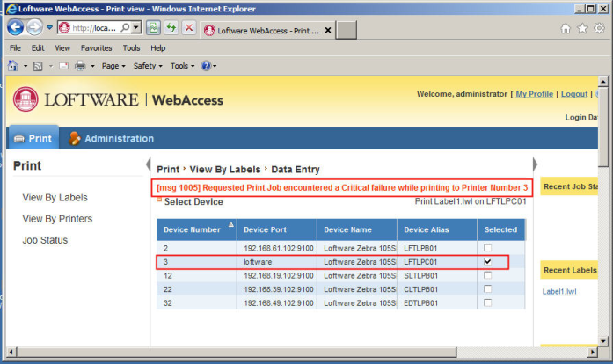Sort by Device Number column header
Image resolution: width=613 pixels, height=364 pixels.
(197, 229)
